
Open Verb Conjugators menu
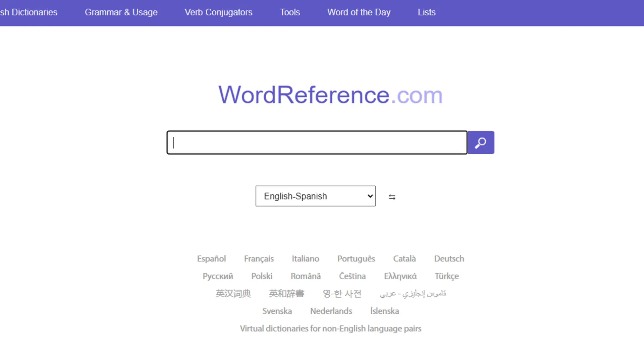(218, 12)
